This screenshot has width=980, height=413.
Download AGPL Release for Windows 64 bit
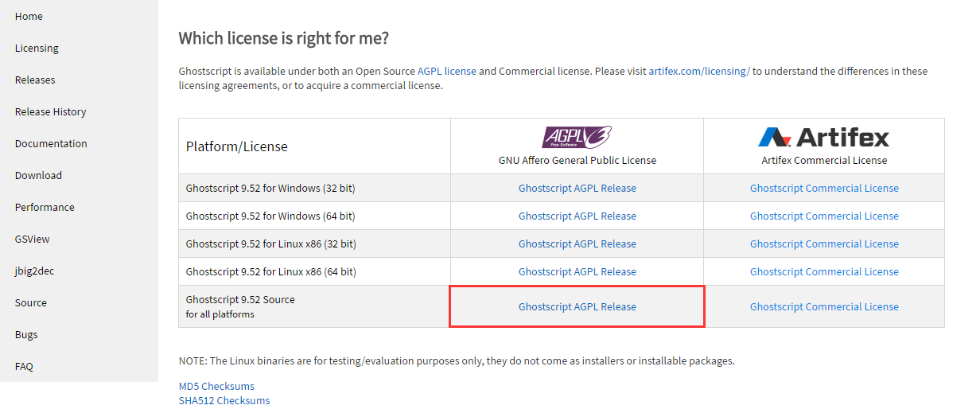point(577,216)
